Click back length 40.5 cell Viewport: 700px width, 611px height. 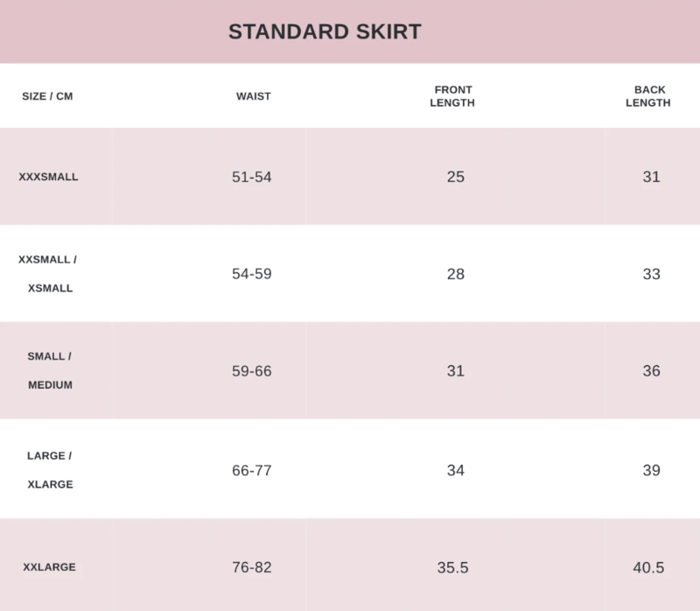click(648, 568)
